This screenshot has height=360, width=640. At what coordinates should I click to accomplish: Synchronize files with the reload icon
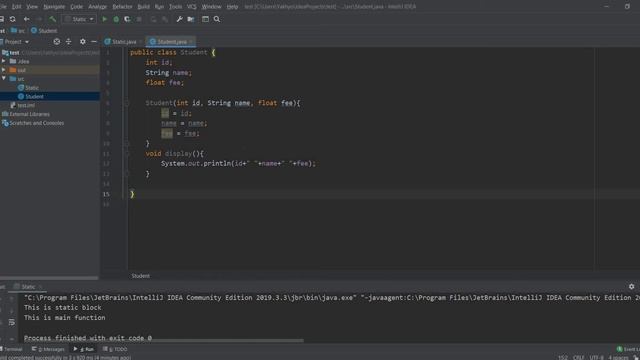[x=13, y=19]
